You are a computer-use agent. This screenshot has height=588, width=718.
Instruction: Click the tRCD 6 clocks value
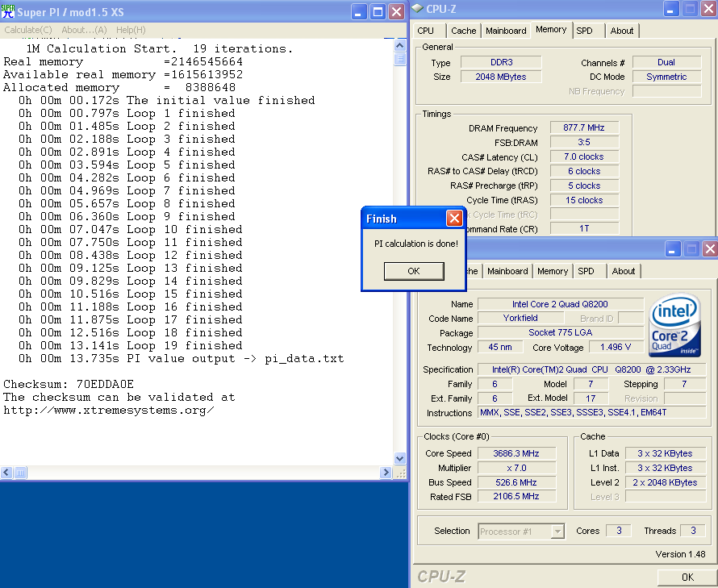(x=584, y=171)
